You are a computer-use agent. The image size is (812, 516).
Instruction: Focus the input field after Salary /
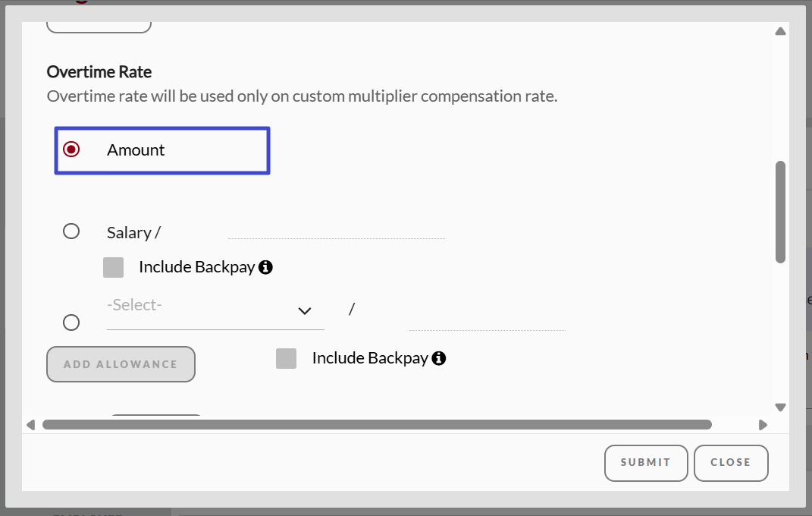coord(336,230)
